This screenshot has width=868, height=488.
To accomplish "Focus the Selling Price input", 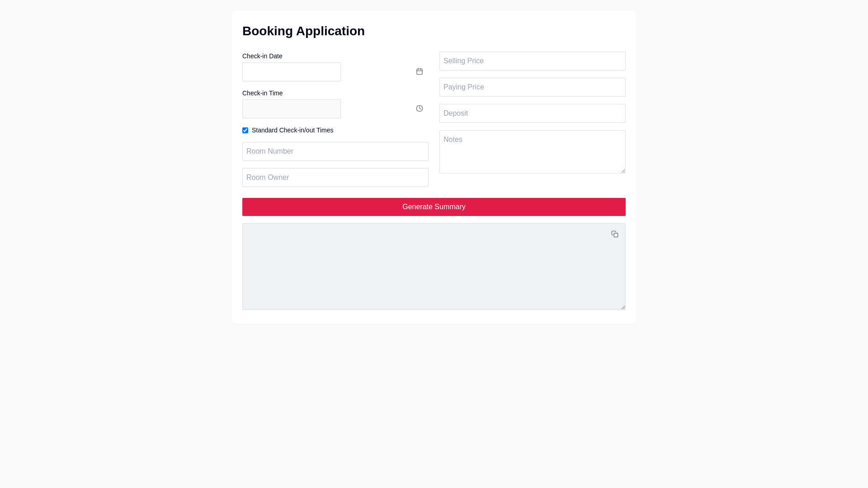I will [532, 61].
